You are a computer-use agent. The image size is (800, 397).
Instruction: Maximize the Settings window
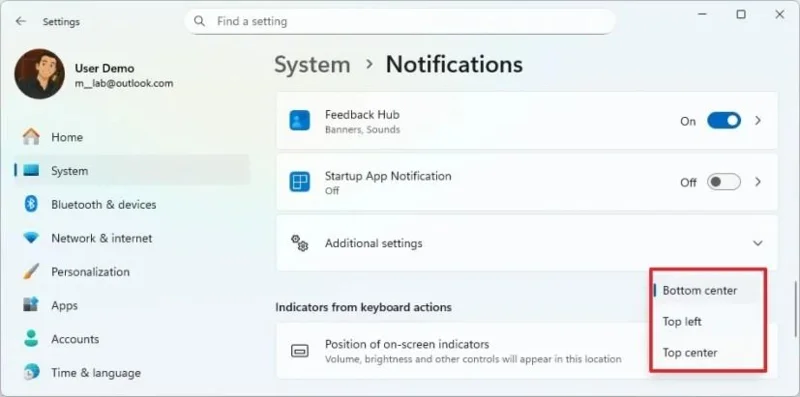741,15
